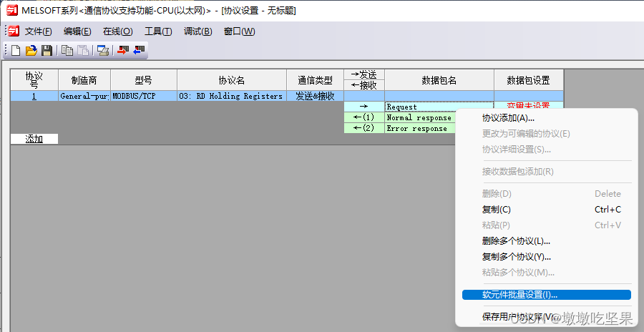Click the Open folder toolbar icon

(x=31, y=51)
